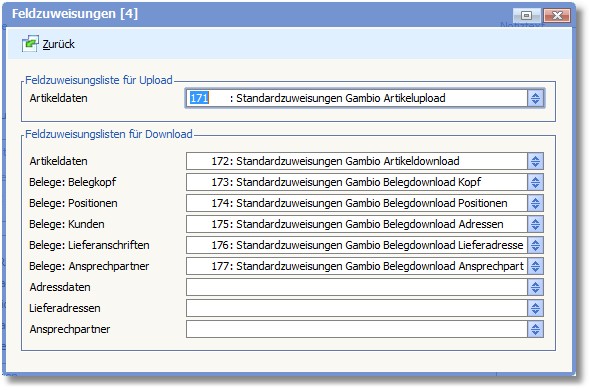Open the Lieferadressen dropdown arrow

click(x=535, y=309)
